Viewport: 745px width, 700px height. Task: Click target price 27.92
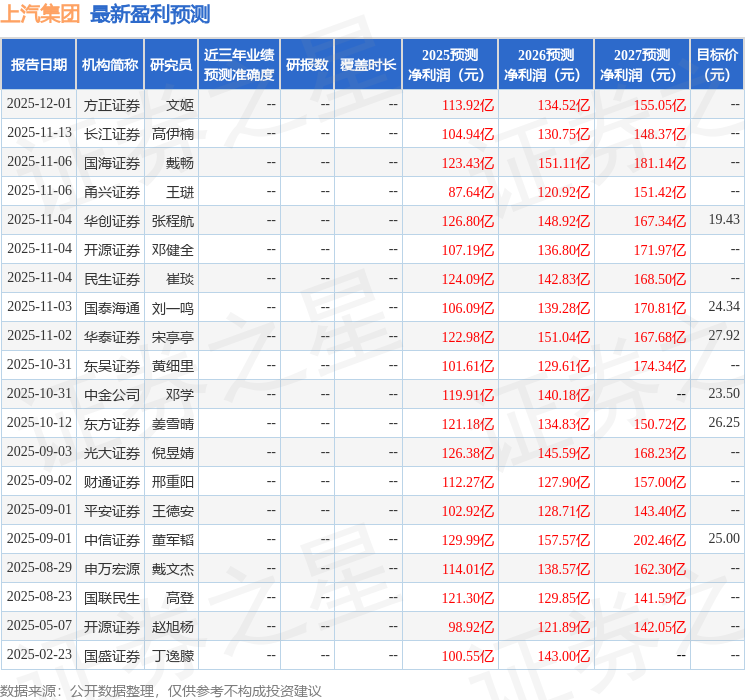[x=724, y=335]
